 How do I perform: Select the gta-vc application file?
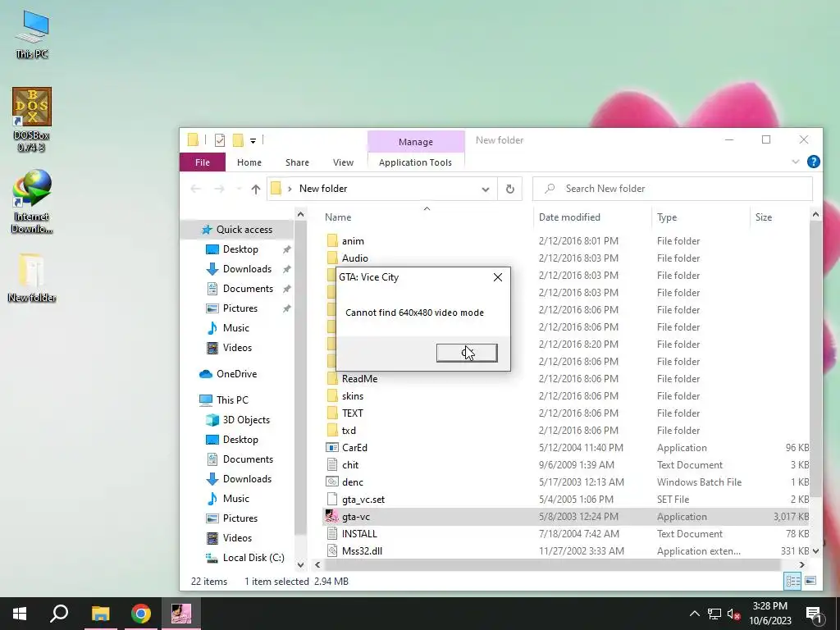[356, 517]
